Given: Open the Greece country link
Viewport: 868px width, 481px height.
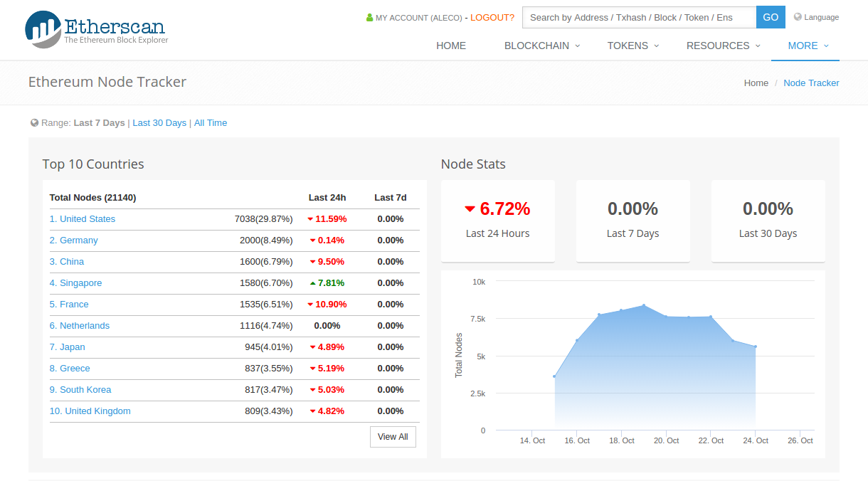Looking at the screenshot, I should click(70, 369).
